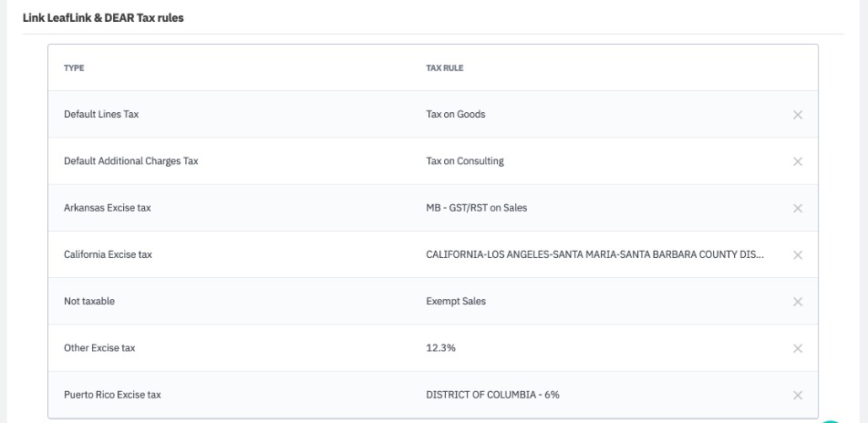Click the Default Lines Tax type cell
Screen dimensions: 868x423
click(101, 115)
